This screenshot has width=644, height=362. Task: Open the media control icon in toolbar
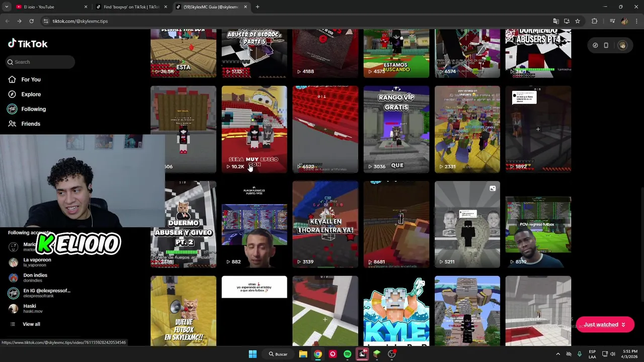point(612,21)
